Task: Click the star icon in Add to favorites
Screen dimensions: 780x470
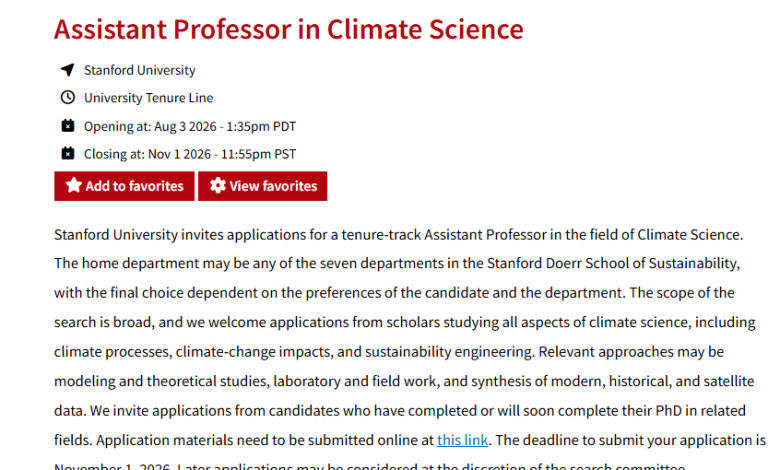Action: click(74, 186)
